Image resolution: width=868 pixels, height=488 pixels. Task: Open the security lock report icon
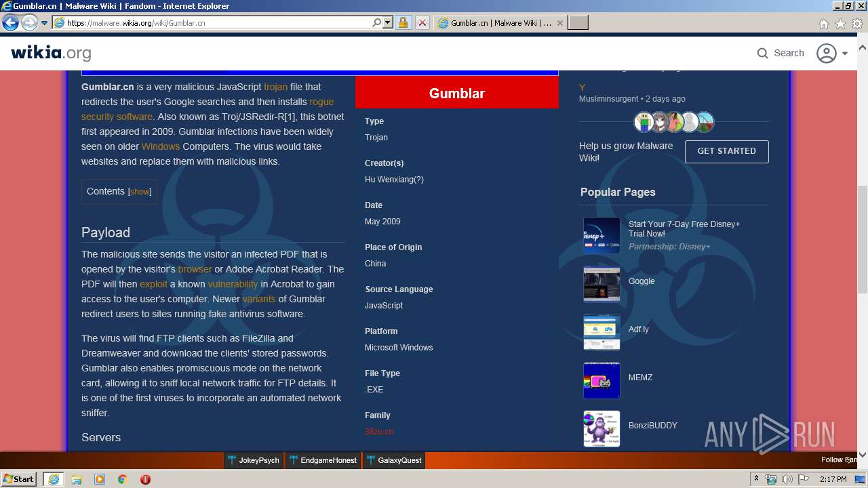403,23
